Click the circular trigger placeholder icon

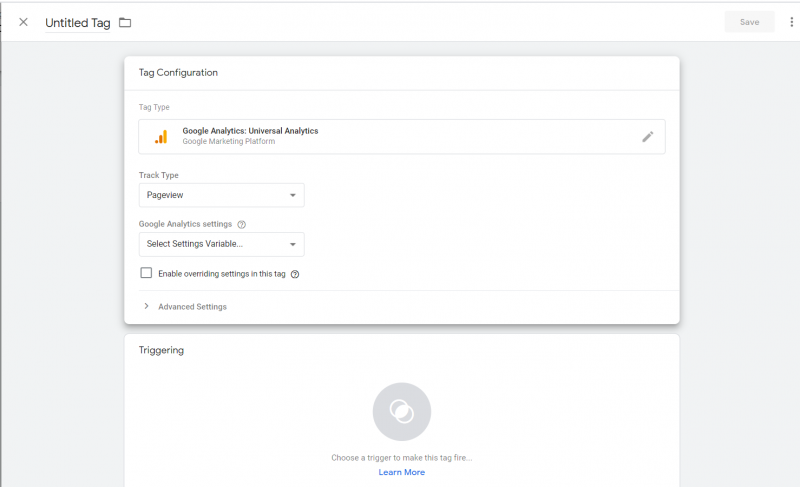pyautogui.click(x=402, y=412)
